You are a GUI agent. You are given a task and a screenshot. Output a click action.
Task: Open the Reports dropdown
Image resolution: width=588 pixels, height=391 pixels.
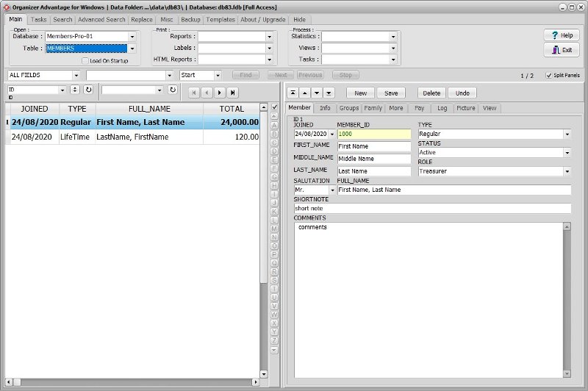point(269,36)
